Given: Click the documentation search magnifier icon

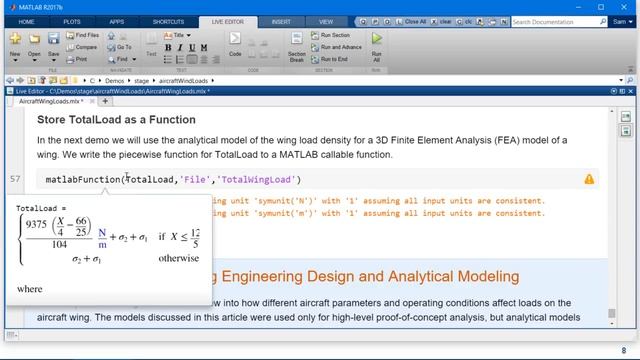Looking at the screenshot, I should point(603,22).
